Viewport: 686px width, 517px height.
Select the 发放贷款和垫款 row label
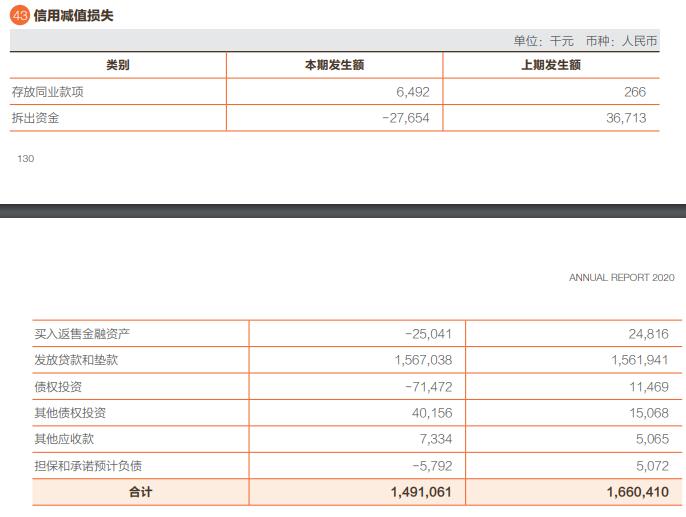pos(76,360)
